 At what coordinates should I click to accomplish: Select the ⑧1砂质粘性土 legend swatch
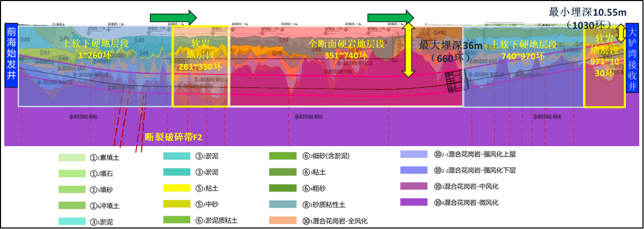(283, 204)
